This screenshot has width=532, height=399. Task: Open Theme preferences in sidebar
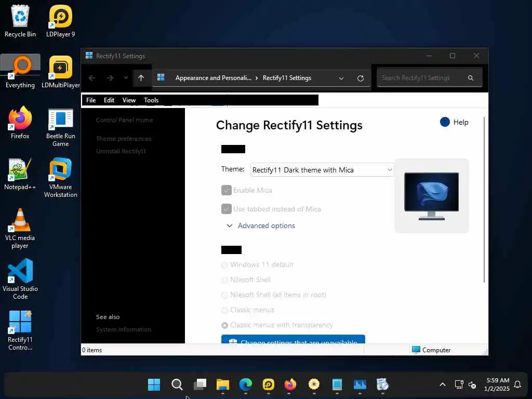tap(124, 139)
